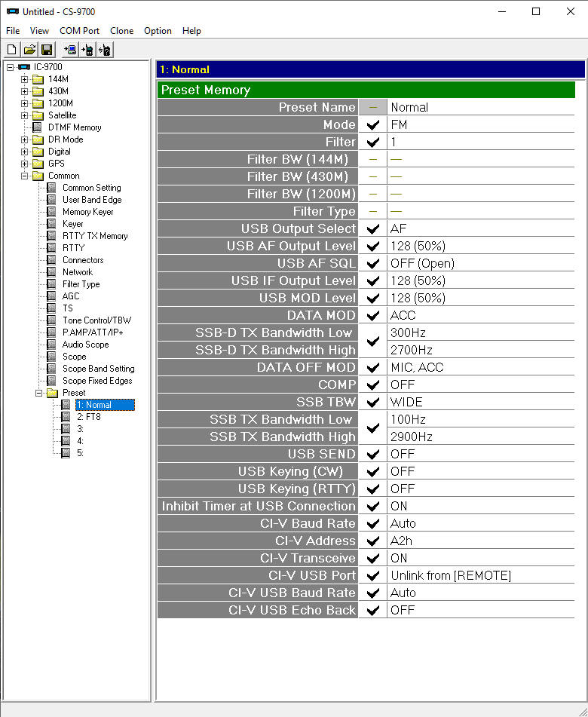
Task: Click the preset 5: page icon
Action: (x=66, y=453)
